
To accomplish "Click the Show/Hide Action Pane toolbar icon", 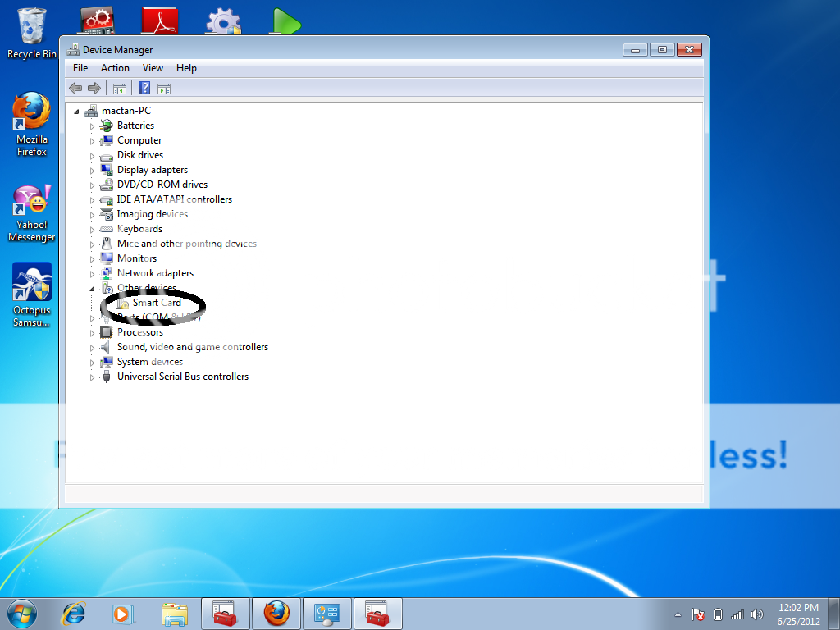I will (x=164, y=89).
